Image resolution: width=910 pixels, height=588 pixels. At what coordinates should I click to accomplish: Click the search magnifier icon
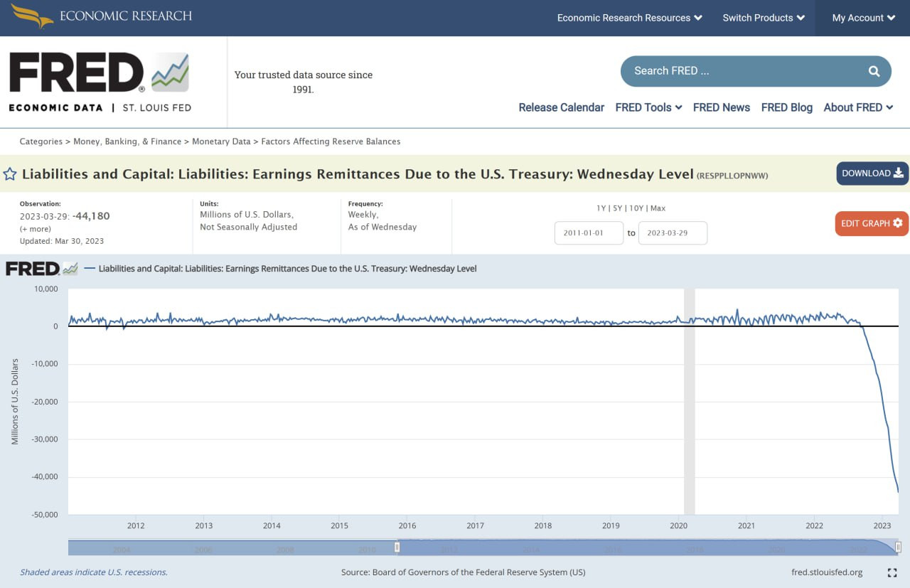874,71
